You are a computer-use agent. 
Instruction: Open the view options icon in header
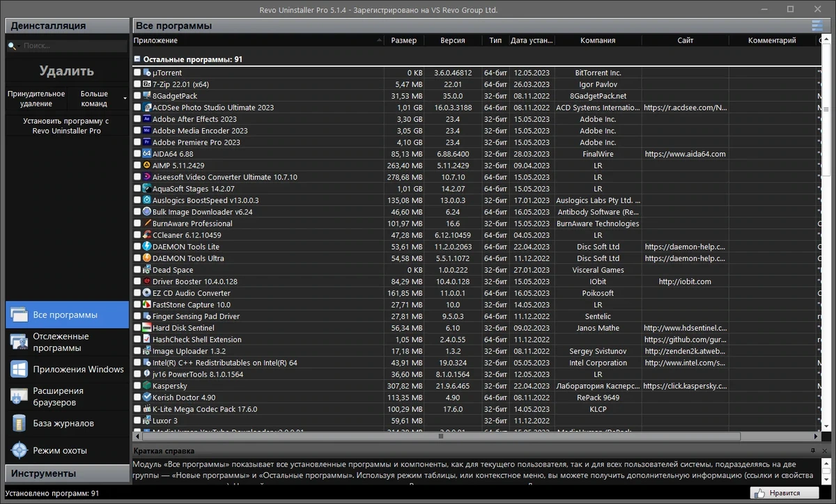pos(817,26)
